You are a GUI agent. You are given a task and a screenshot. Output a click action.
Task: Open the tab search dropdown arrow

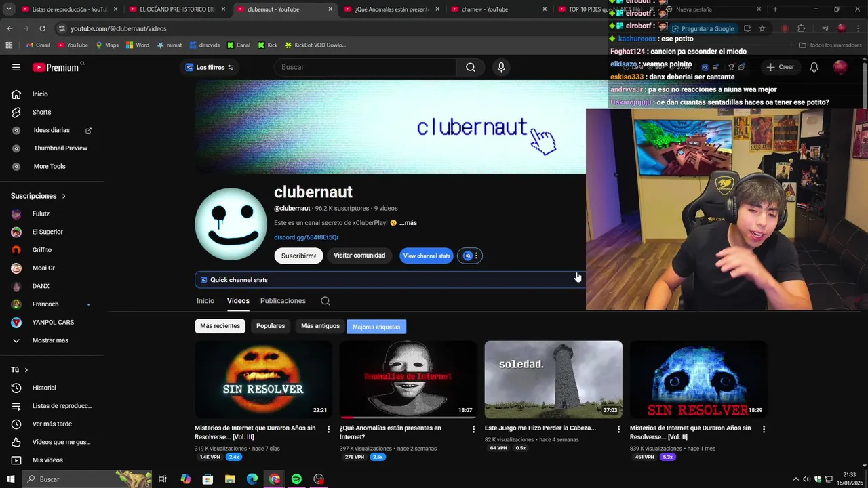pos(9,9)
